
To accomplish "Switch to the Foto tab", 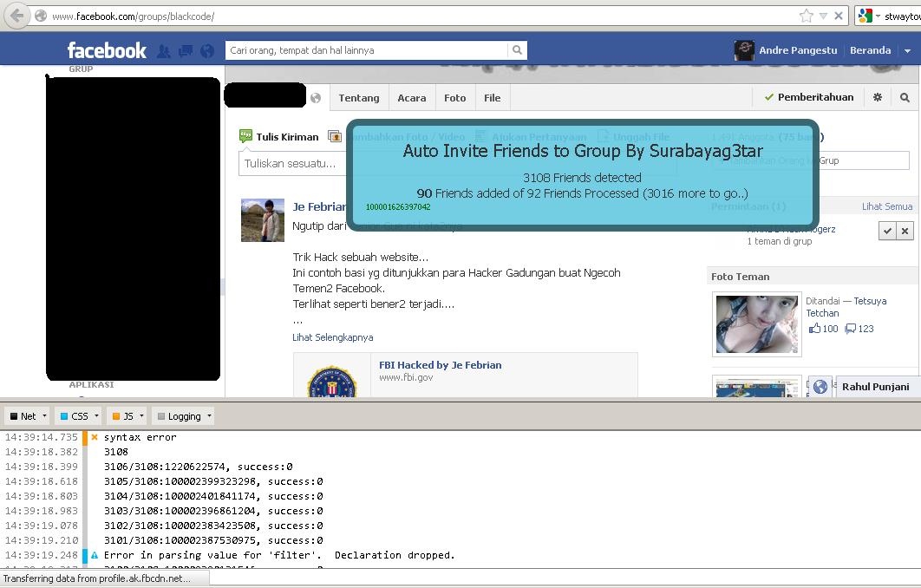I will pyautogui.click(x=454, y=97).
